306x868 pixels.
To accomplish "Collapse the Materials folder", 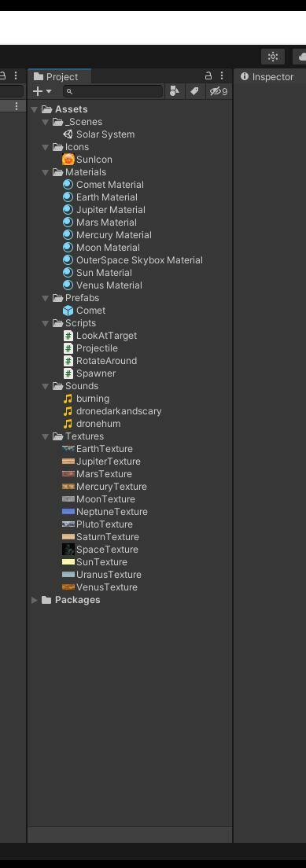I will pyautogui.click(x=46, y=172).
